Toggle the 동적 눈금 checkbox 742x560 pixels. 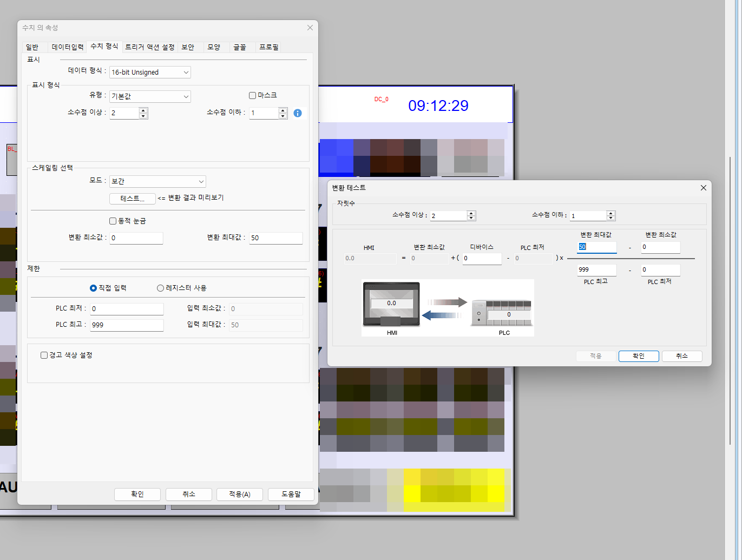113,221
